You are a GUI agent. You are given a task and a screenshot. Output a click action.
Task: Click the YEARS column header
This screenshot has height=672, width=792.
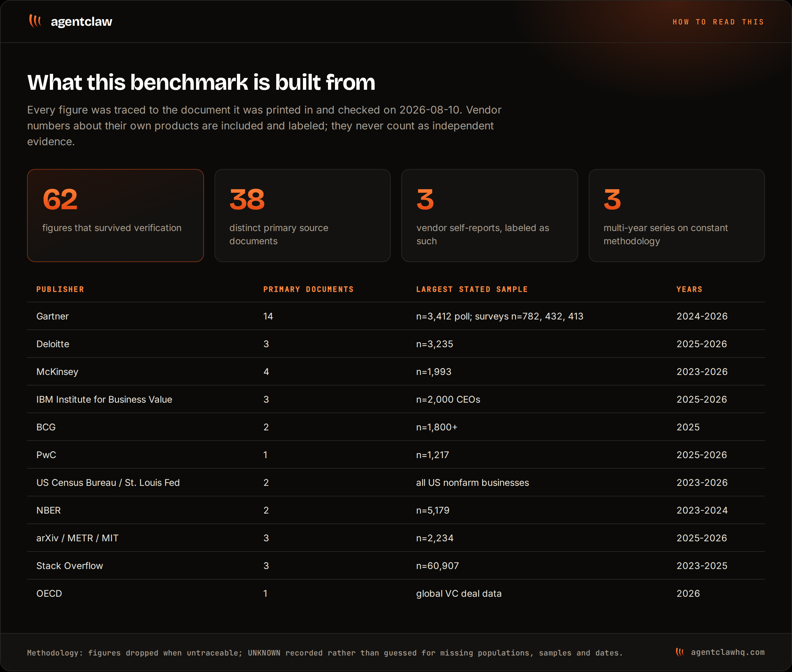tap(689, 289)
